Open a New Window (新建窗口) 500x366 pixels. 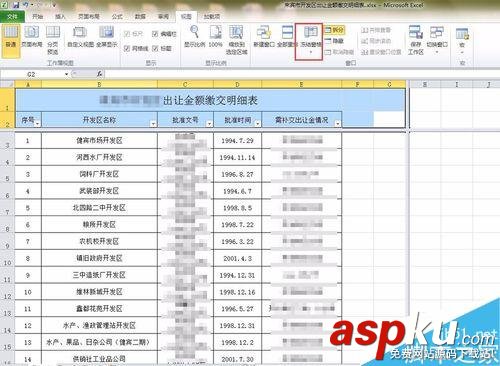click(x=263, y=36)
